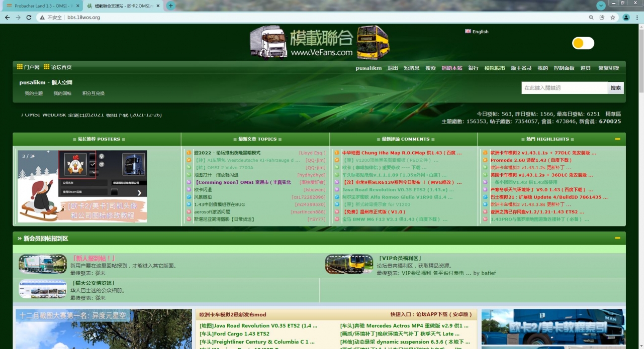Click the 司机头像 tutorial slideshow image
Image resolution: width=644 pixels, height=349 pixels.
coord(82,186)
